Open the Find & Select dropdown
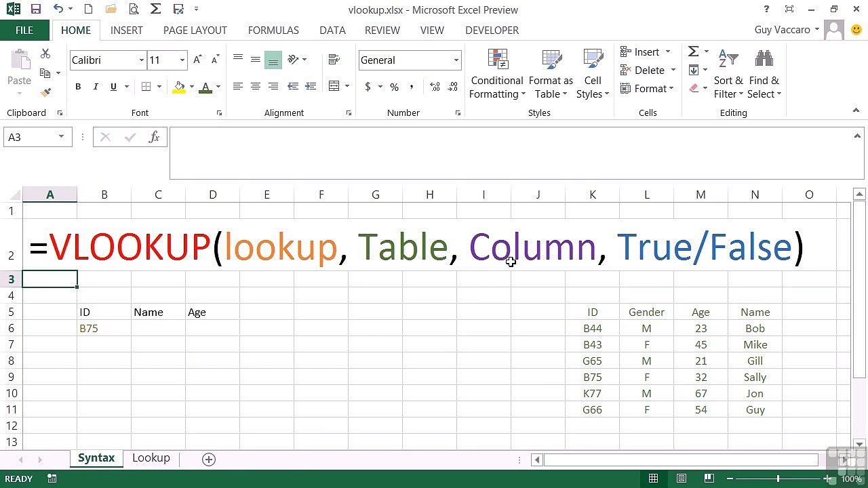This screenshot has width=868, height=488. [x=764, y=75]
